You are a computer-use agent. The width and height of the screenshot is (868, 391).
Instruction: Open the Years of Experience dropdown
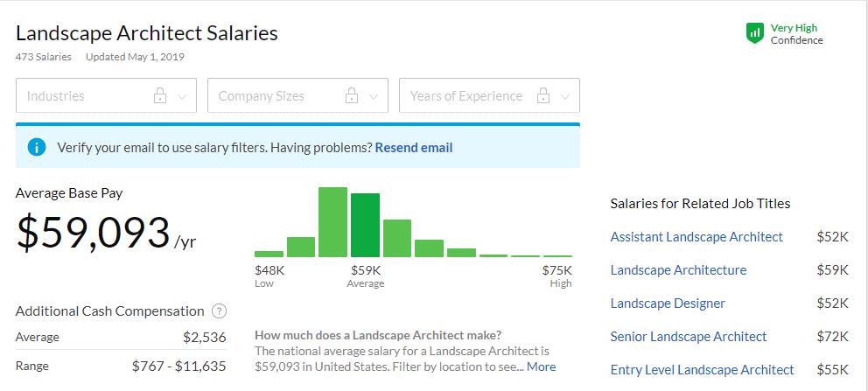489,95
